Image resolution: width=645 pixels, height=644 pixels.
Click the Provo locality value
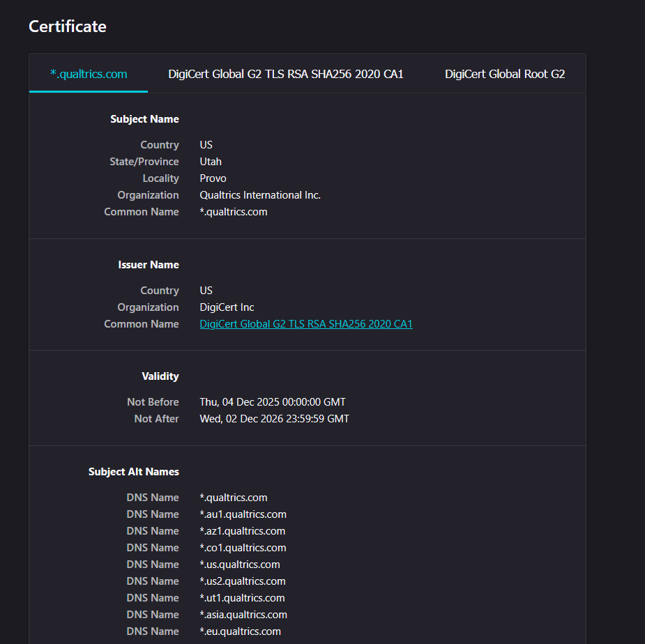(213, 178)
